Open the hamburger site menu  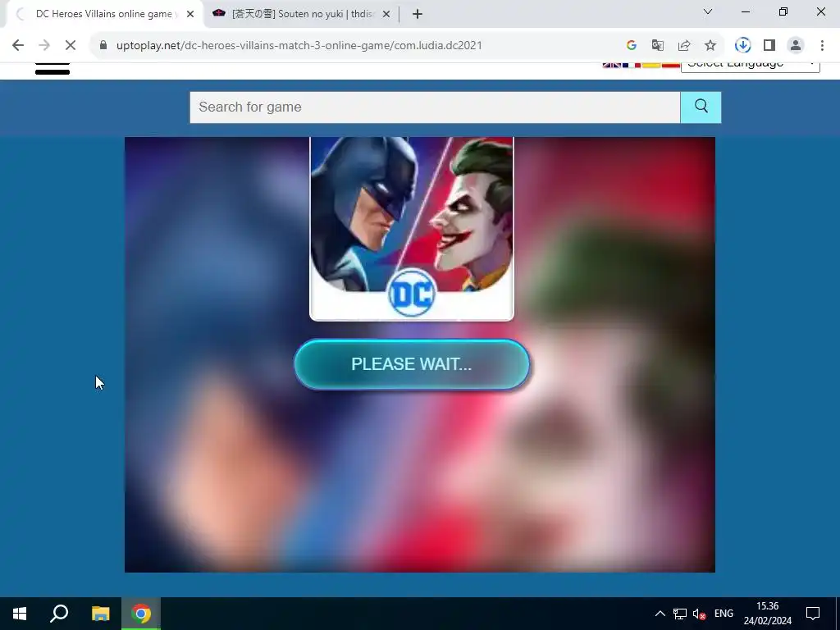tap(52, 69)
